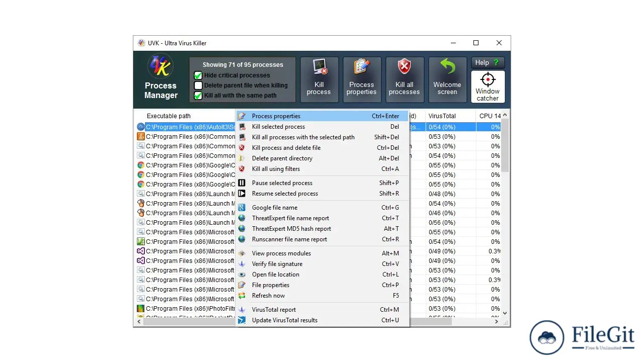This screenshot has height=362, width=644.
Task: Click Runscanner file name report globe icon
Action: click(x=242, y=239)
